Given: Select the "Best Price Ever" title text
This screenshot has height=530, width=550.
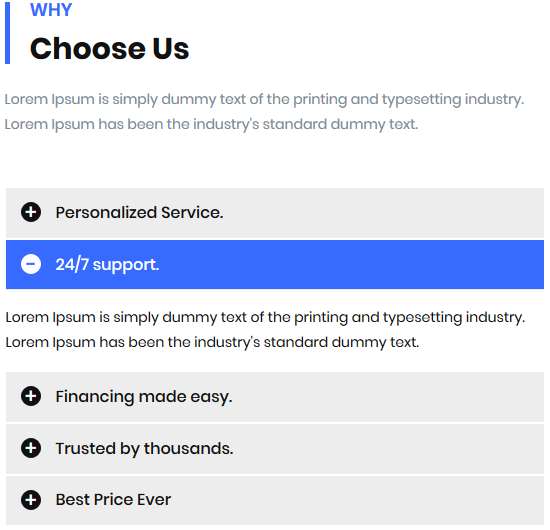Looking at the screenshot, I should 113,500.
